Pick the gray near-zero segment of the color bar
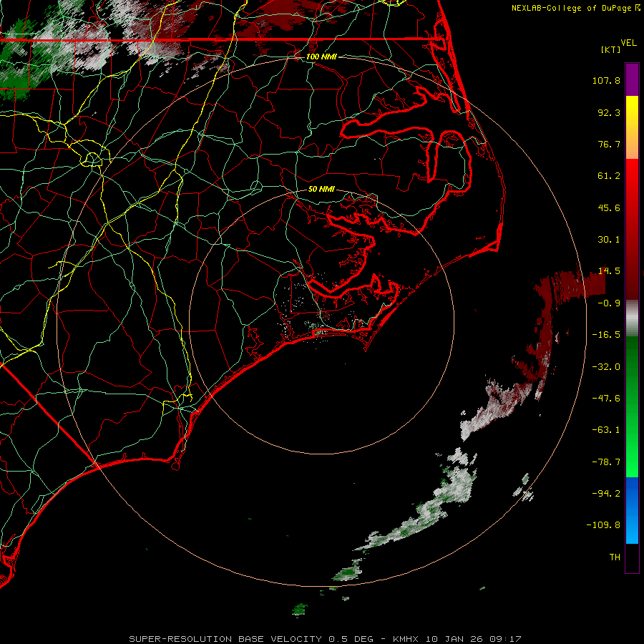This screenshot has width=644, height=644. [632, 317]
